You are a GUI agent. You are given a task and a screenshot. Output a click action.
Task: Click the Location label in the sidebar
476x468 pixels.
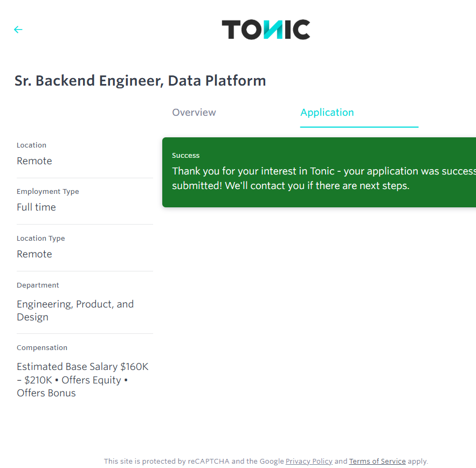(x=31, y=145)
